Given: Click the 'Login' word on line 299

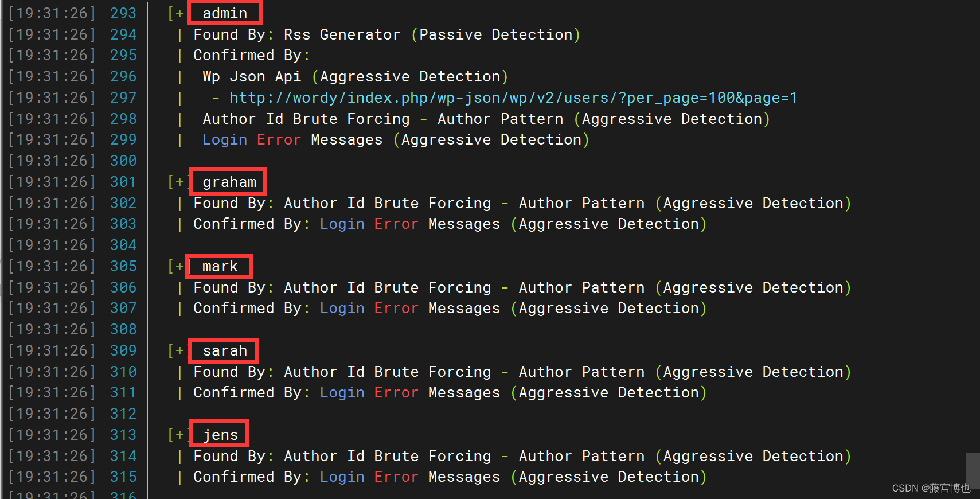Looking at the screenshot, I should click(225, 140).
